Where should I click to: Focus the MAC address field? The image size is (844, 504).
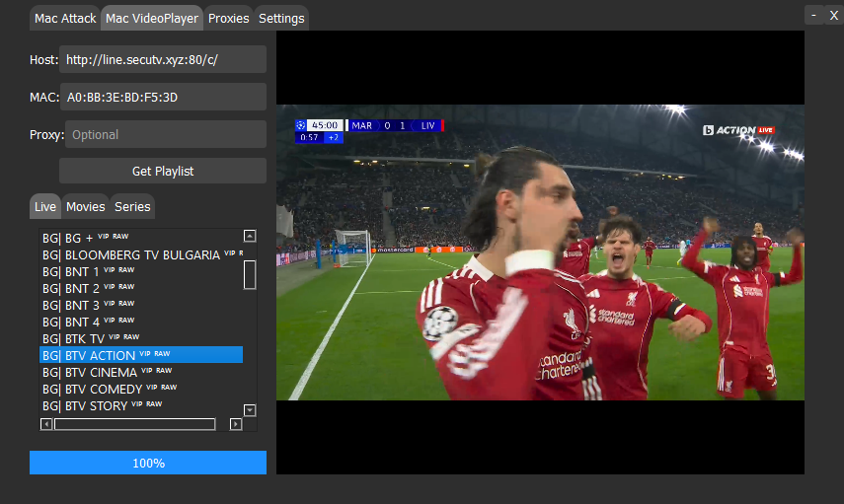(x=163, y=97)
